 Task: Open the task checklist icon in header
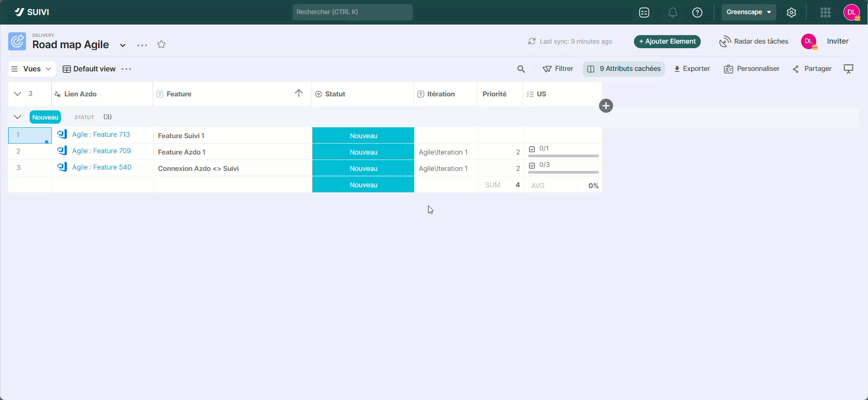pyautogui.click(x=644, y=13)
